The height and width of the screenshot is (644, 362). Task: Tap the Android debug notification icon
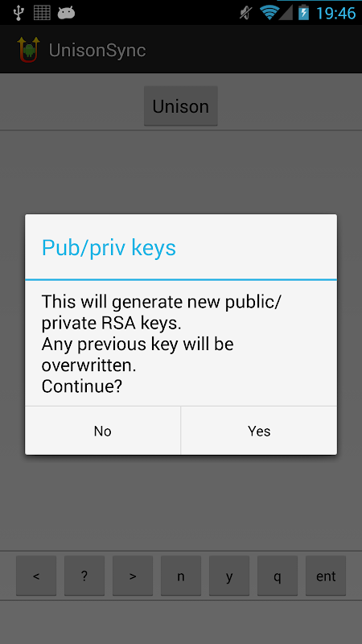[x=66, y=13]
